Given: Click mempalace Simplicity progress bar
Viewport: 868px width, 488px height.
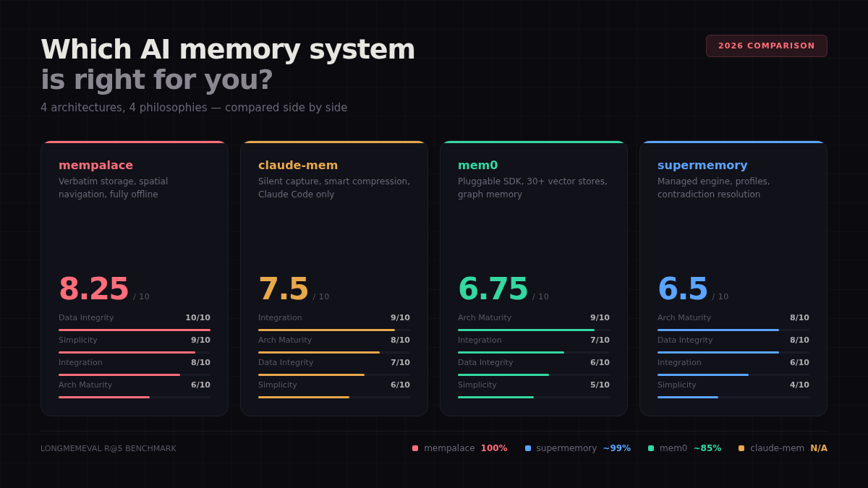Looking at the screenshot, I should (x=135, y=352).
